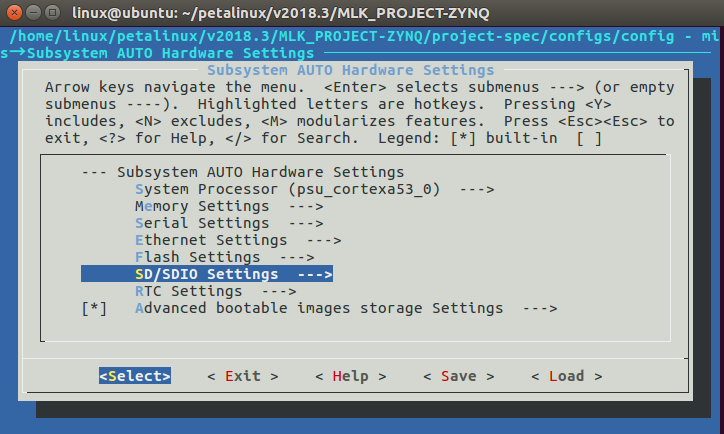Click the < Help > button
Viewport: 724px width, 434px height.
click(351, 376)
